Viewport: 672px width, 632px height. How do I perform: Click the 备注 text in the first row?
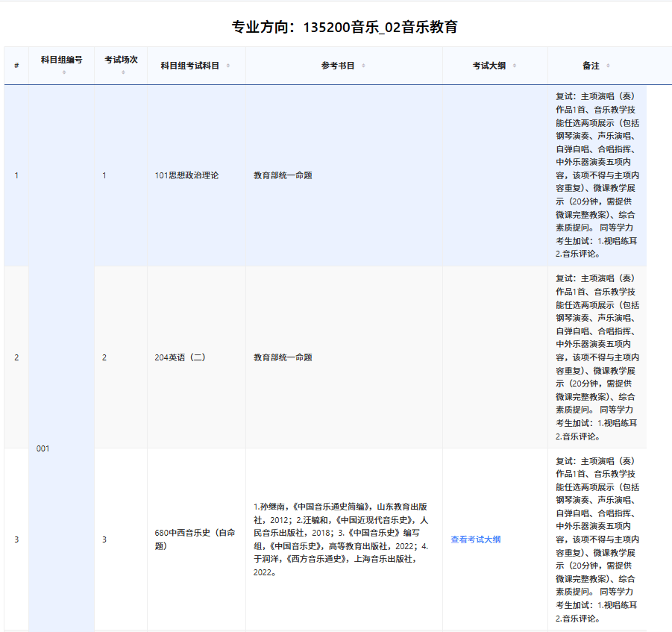[597, 175]
